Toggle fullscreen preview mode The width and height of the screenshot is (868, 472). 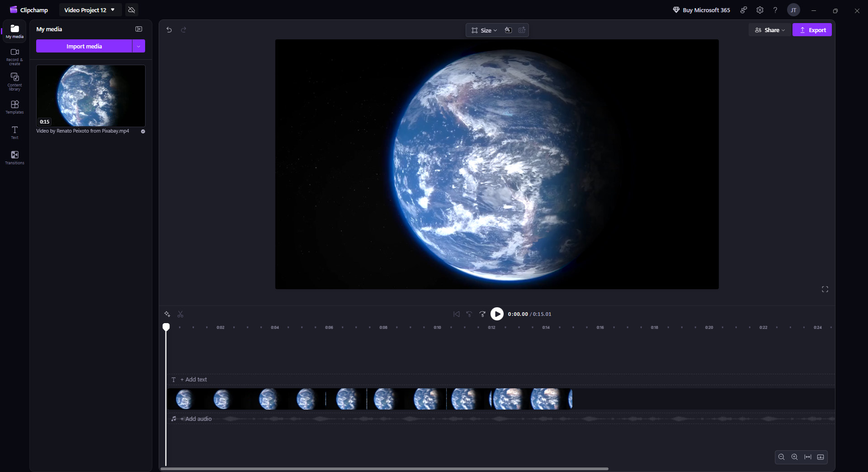825,289
